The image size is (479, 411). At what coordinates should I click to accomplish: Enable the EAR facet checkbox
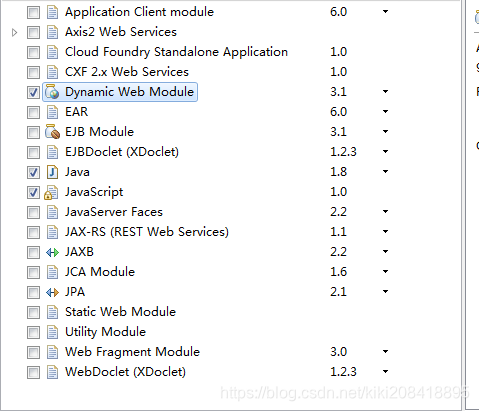point(33,112)
